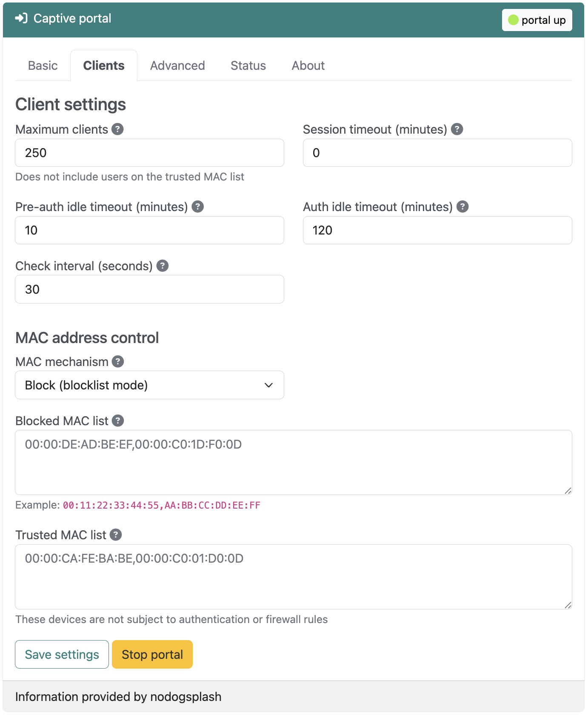Click into the Blocked MAC list textarea
This screenshot has width=588, height=715.
pos(293,463)
